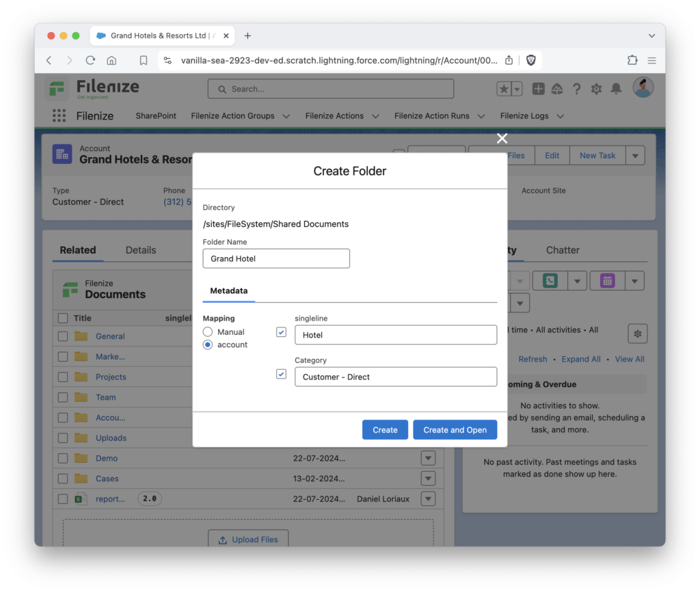
Task: Open global actions plus icon
Action: pyautogui.click(x=538, y=89)
